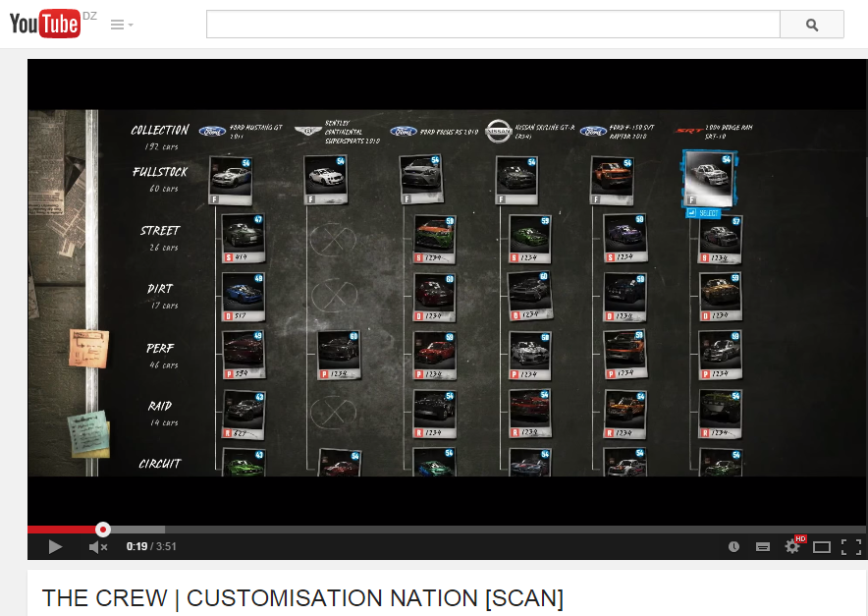Play the video
This screenshot has width=868, height=616.
pos(55,547)
